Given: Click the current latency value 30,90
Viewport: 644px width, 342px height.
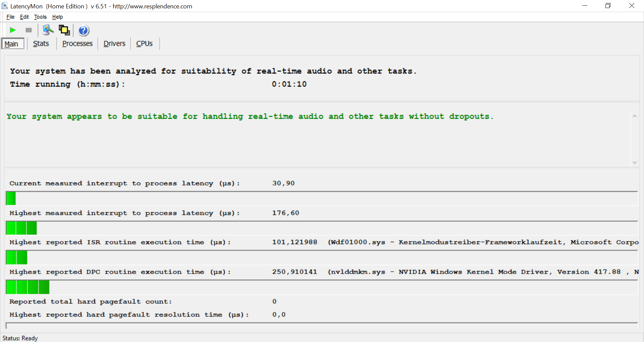Looking at the screenshot, I should 283,183.
